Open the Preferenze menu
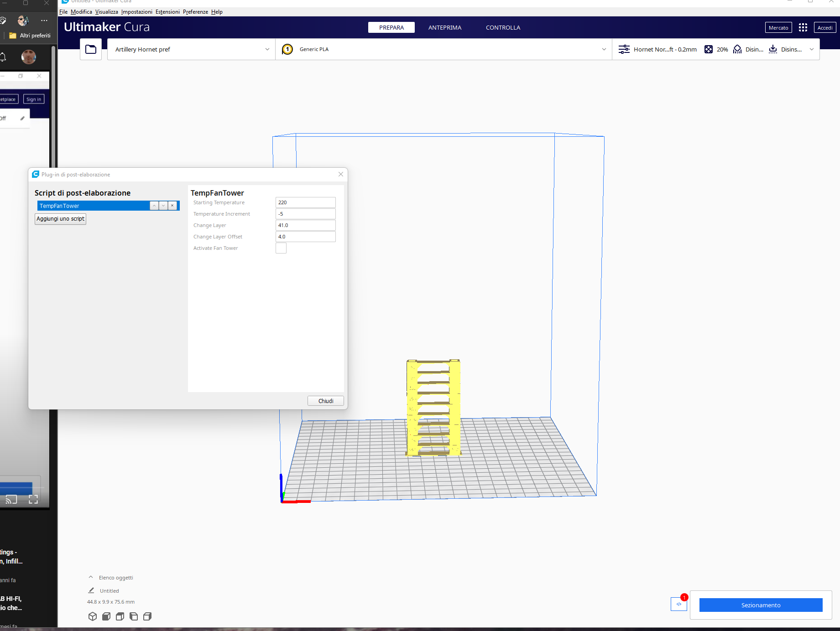840x631 pixels. point(195,12)
